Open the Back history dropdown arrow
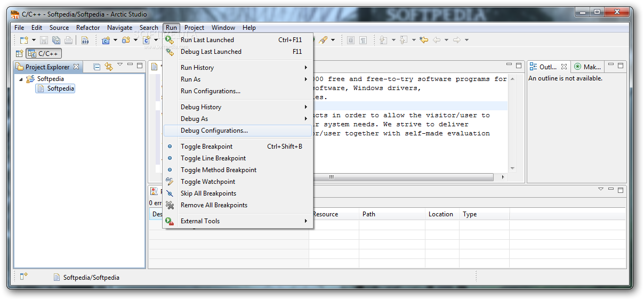The height and width of the screenshot is (300, 644). pos(446,40)
